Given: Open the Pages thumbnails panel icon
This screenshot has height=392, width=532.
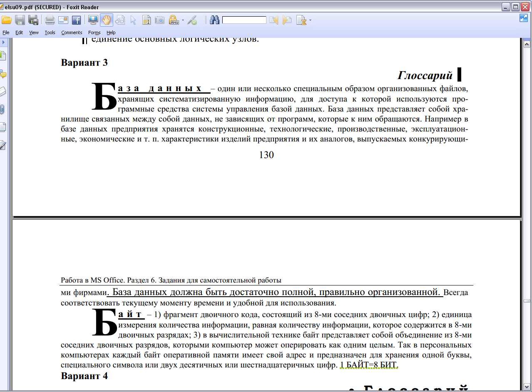Looking at the screenshot, I should [x=3, y=127].
